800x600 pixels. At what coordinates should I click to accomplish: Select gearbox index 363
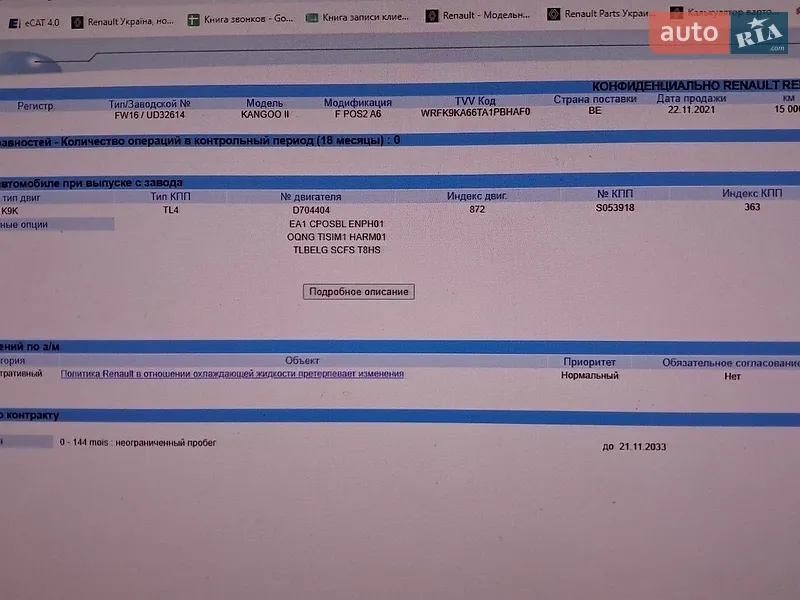pyautogui.click(x=752, y=207)
